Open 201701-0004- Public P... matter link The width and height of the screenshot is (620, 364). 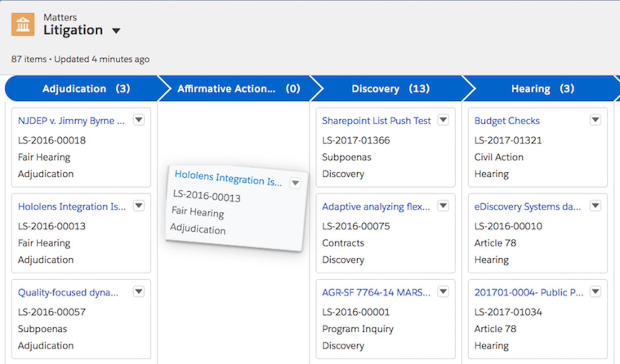(529, 293)
